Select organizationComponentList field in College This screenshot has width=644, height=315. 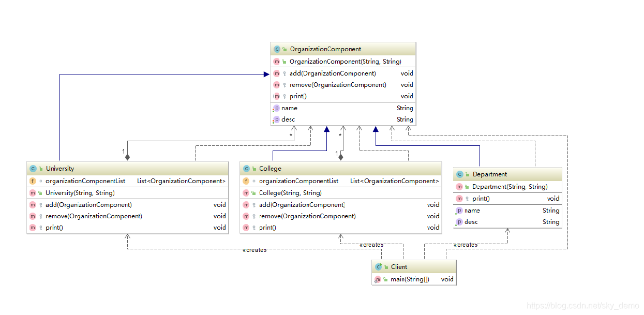click(341, 181)
